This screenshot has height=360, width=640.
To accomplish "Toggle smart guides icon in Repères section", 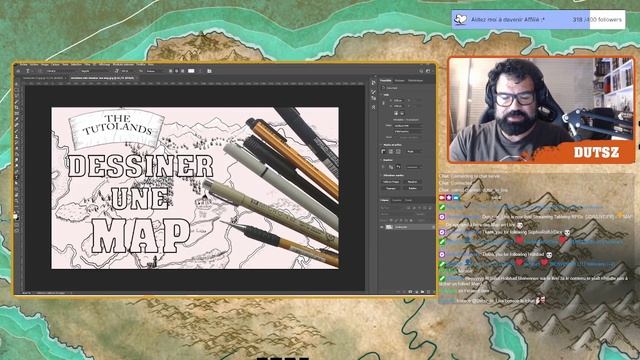I will coord(398,167).
